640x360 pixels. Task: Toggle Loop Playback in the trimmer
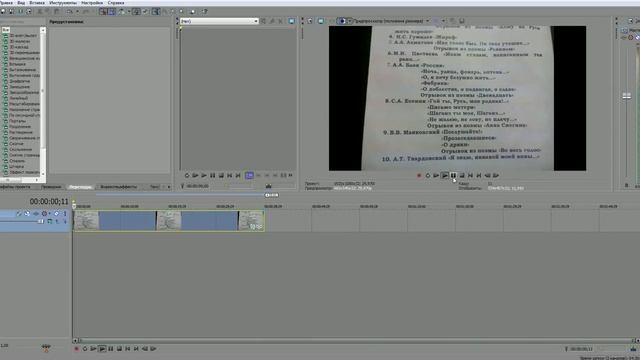point(187,176)
